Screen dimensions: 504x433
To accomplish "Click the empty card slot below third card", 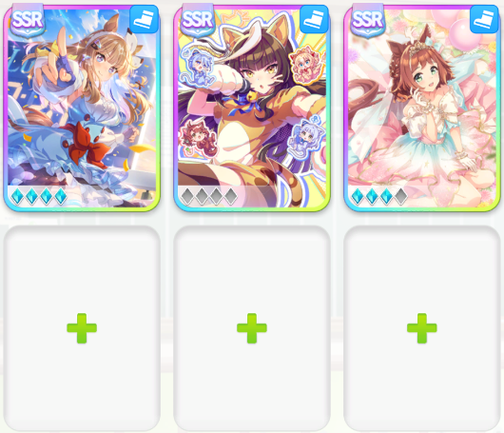I will tap(421, 328).
